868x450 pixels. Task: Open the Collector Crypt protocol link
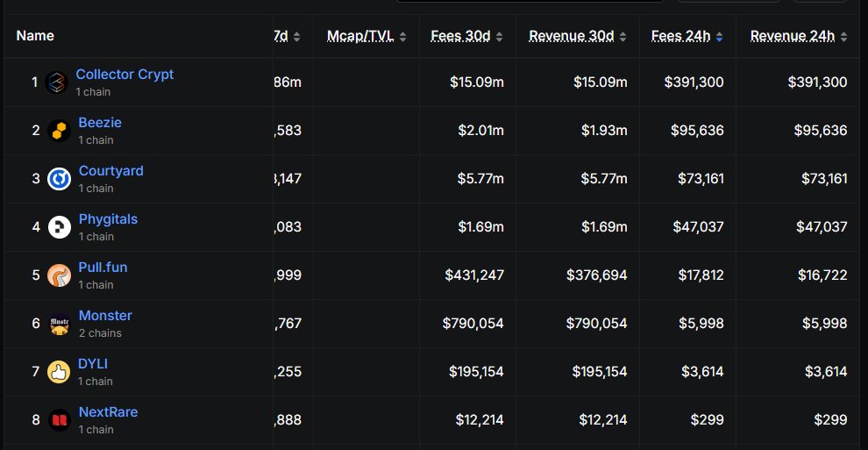(125, 75)
